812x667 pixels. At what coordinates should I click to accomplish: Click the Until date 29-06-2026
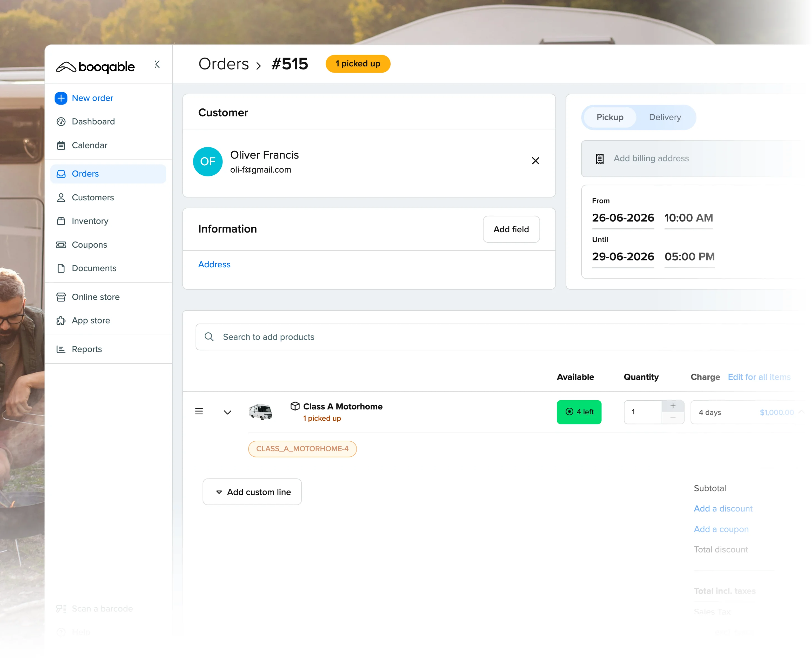coord(623,257)
